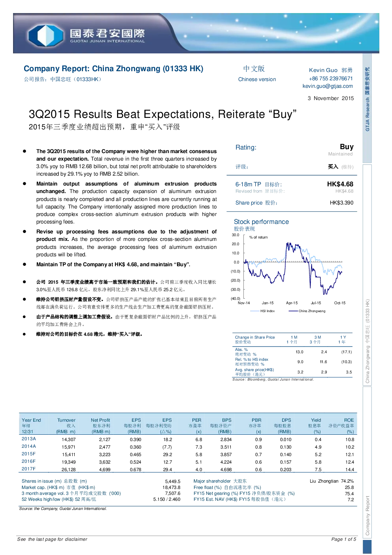392x555 pixels.
Task: Click the China Zhongwang (01333 HK) side tab
Action: pos(367,275)
